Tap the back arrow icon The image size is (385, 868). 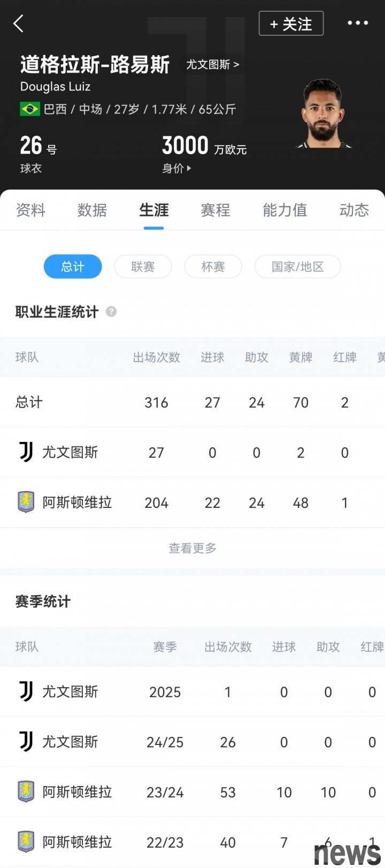pyautogui.click(x=19, y=24)
